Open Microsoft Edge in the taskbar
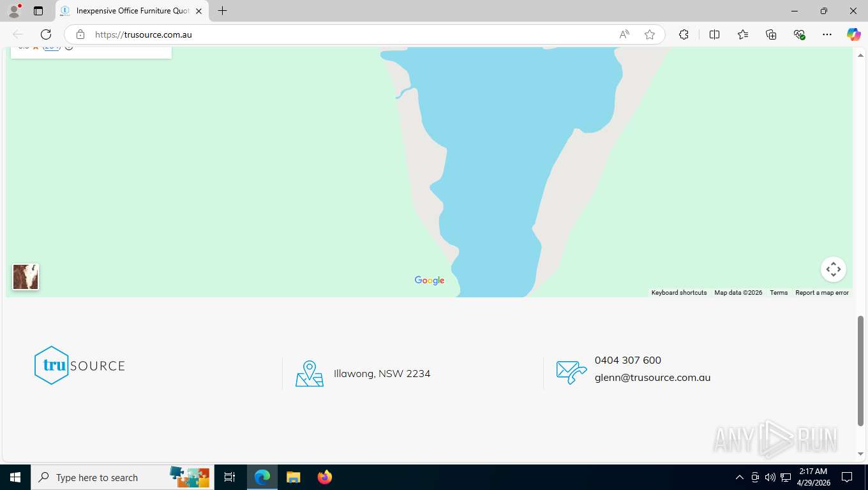 coord(262,477)
